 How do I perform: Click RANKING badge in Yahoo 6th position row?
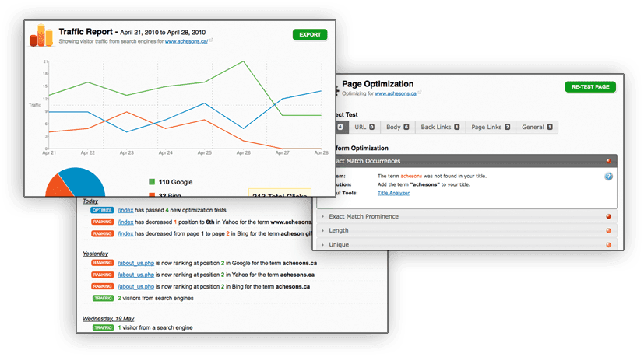tap(102, 222)
